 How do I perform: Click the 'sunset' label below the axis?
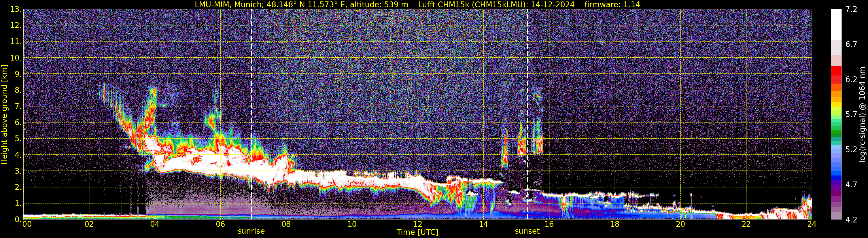pos(527,231)
